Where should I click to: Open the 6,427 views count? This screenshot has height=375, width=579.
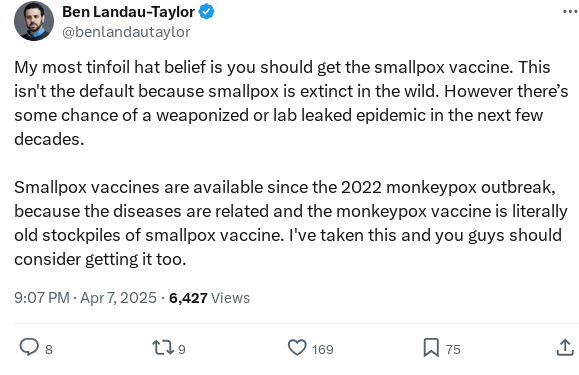tap(188, 298)
